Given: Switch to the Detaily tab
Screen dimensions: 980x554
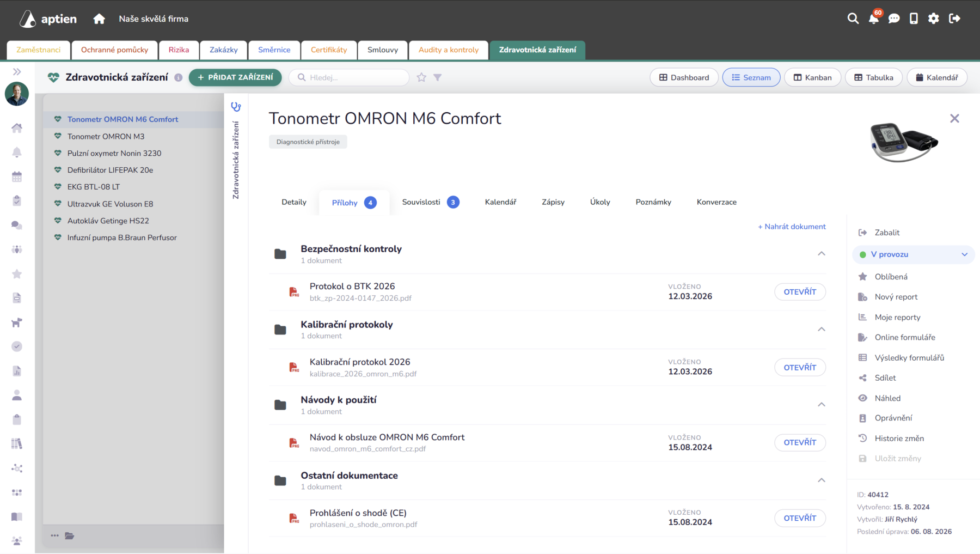Looking at the screenshot, I should (x=294, y=202).
